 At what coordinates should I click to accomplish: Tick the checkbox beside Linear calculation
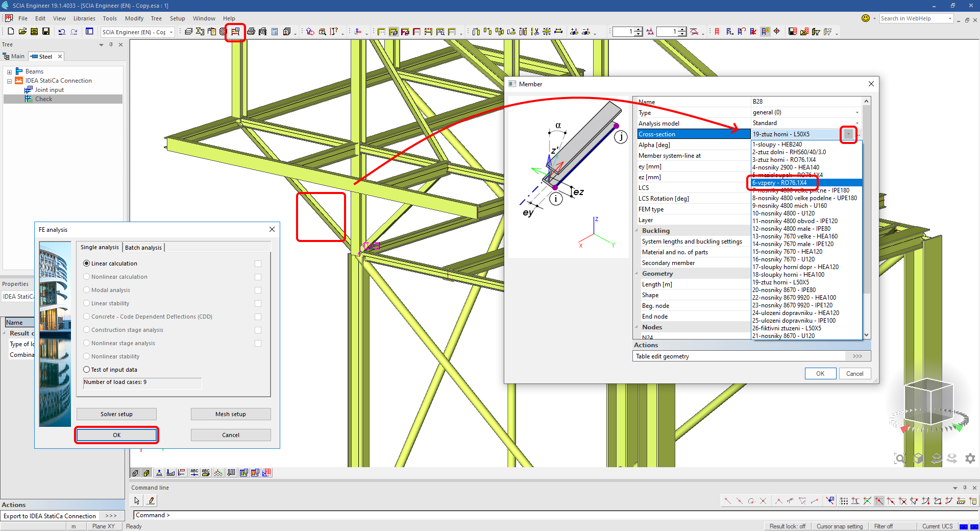coord(258,264)
